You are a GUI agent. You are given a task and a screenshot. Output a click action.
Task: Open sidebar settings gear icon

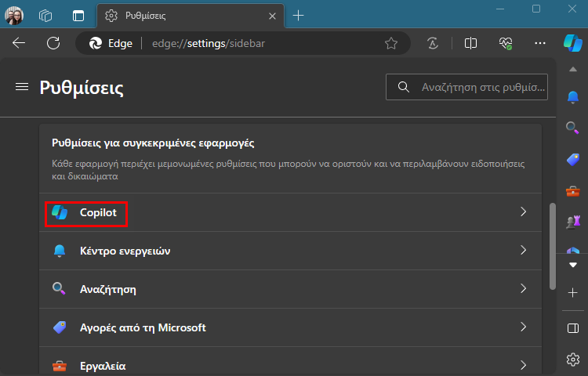pyautogui.click(x=572, y=360)
